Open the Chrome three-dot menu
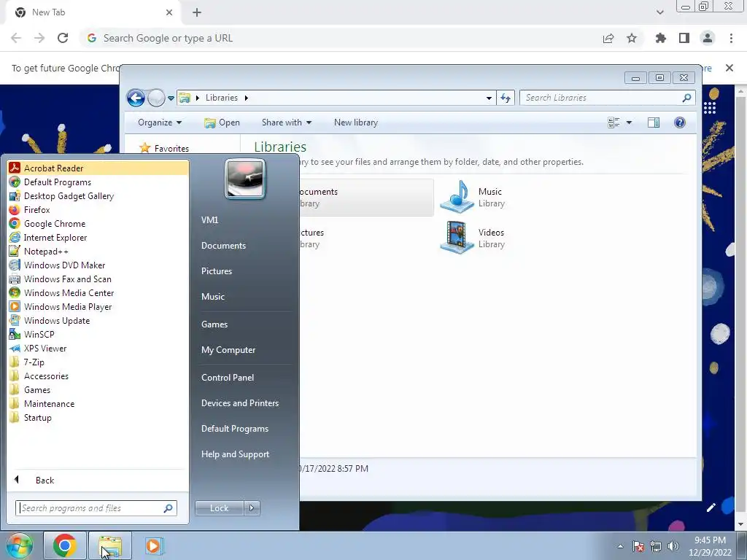The image size is (747, 560). tap(731, 38)
